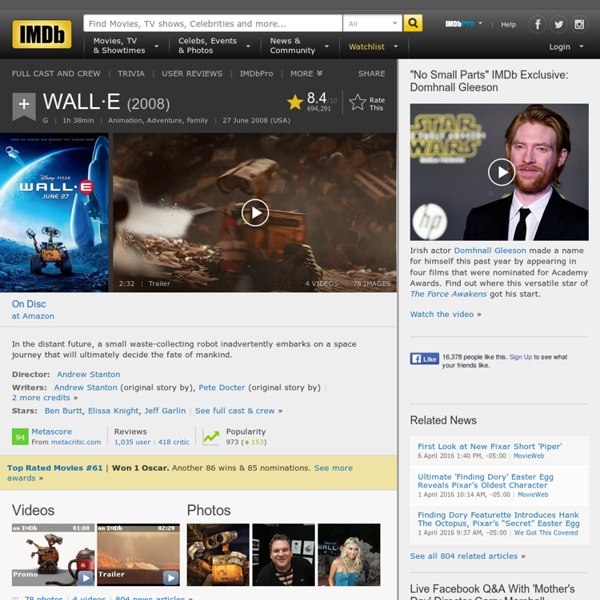The image size is (600, 600).
Task: Open the Login dropdown
Action: click(x=566, y=47)
